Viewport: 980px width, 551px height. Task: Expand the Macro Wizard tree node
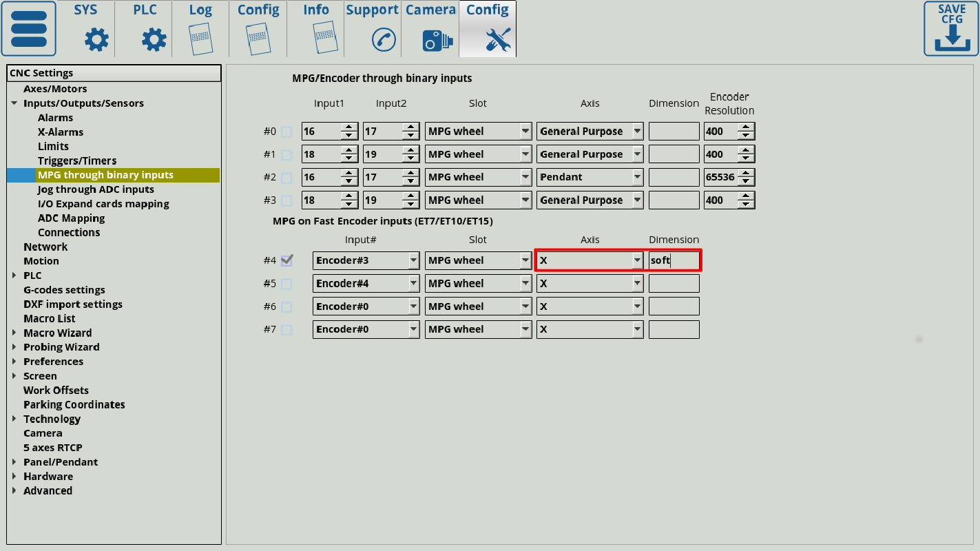14,333
